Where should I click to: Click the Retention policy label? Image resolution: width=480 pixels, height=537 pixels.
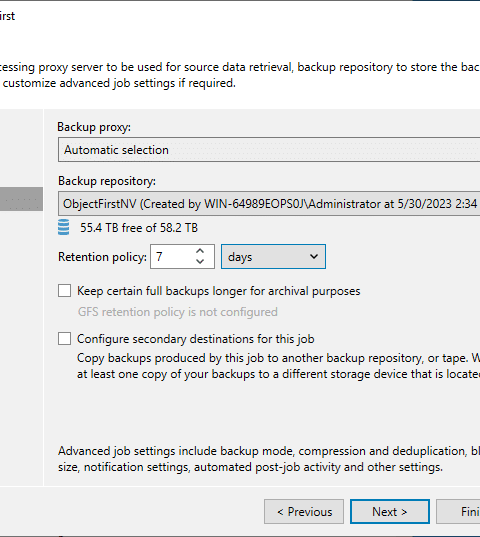point(102,257)
